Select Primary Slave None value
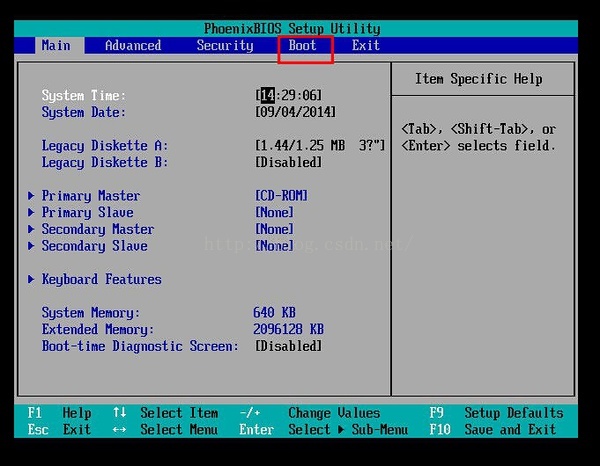600x466 pixels. (x=274, y=212)
